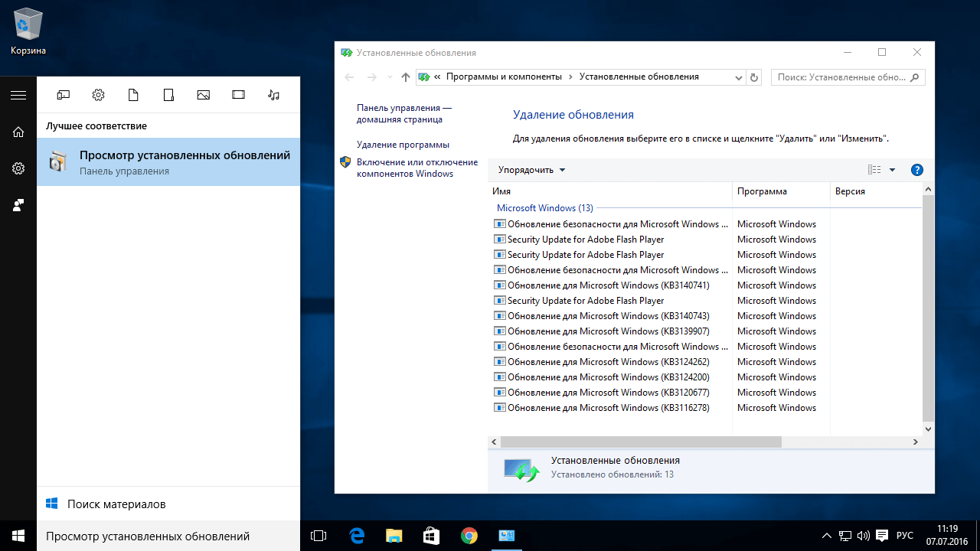Select the Photos filter icon in search
This screenshot has width=980, height=551.
click(203, 95)
